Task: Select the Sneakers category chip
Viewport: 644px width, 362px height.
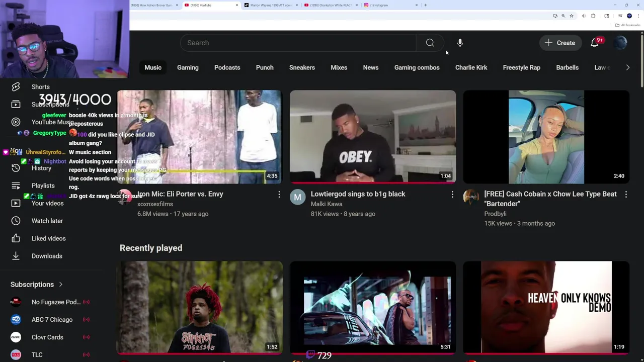Action: [302, 67]
